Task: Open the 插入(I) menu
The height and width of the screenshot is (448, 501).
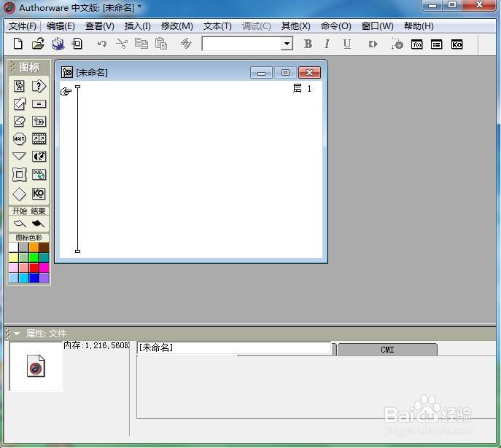Action: point(137,25)
